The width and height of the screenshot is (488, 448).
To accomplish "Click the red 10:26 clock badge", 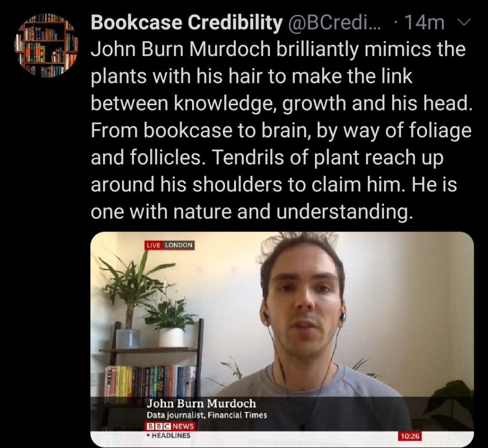I will 410,436.
